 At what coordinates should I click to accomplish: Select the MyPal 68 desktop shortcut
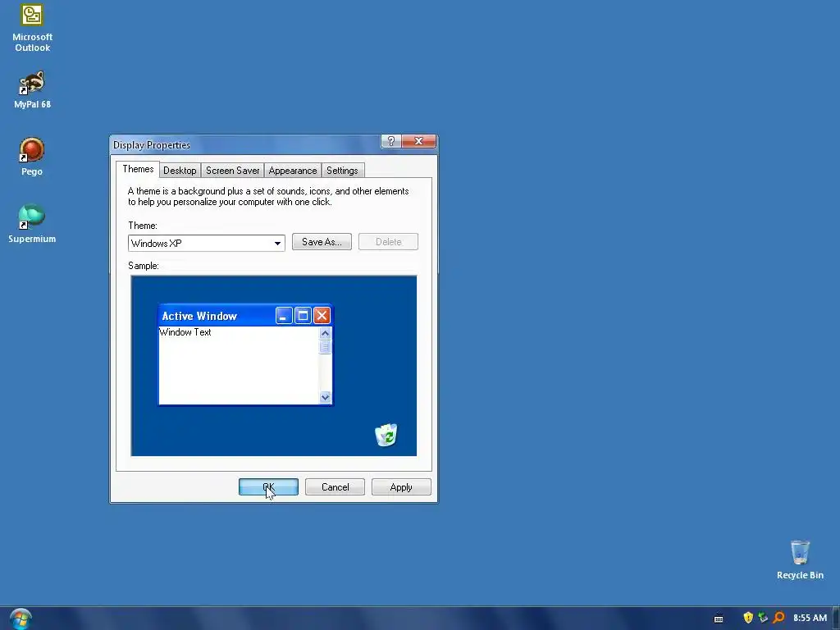(32, 89)
